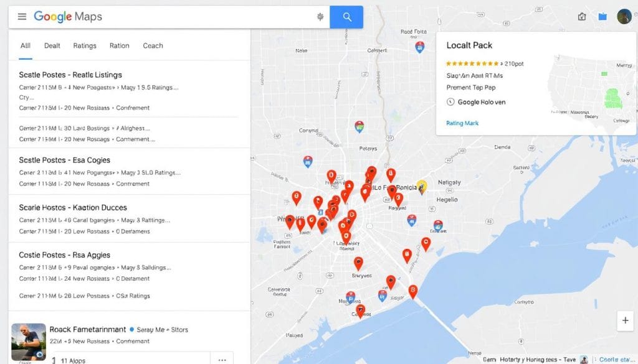Click the 'Petarys' map label
638x364 pixels.
368,149
